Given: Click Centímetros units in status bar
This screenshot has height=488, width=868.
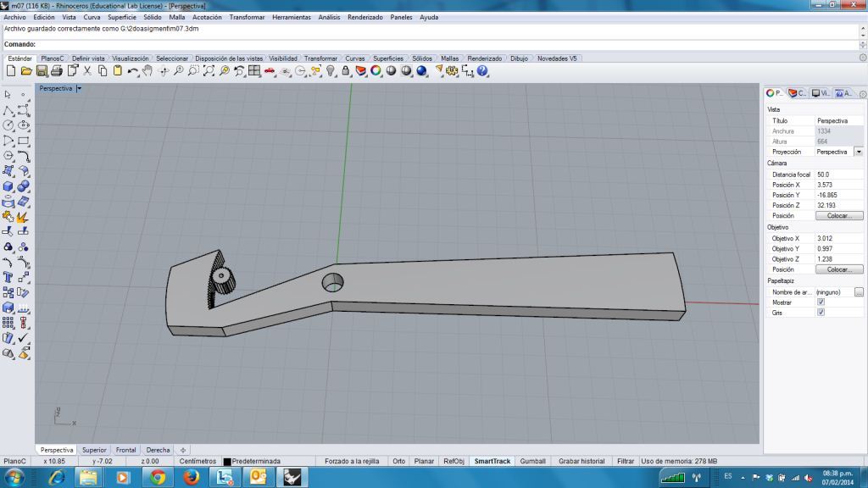Looking at the screenshot, I should point(198,461).
